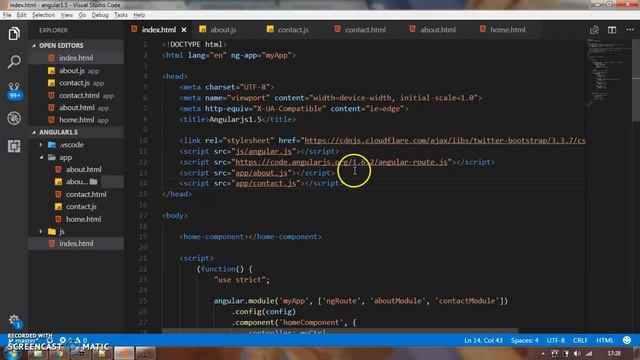640x360 pixels.
Task: Open the Windows Start button
Action: coord(12,353)
